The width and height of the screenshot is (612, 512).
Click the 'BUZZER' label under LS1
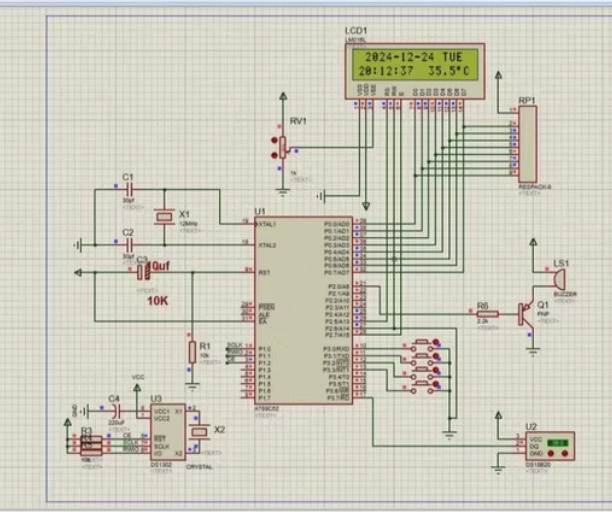(x=565, y=294)
